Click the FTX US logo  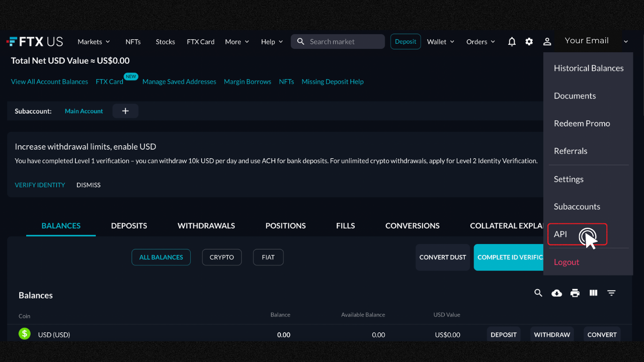tap(35, 42)
